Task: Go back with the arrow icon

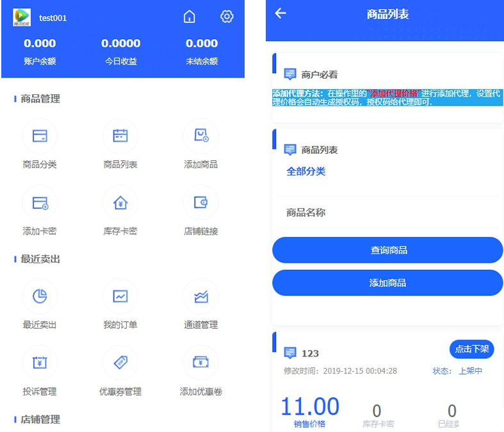Action: click(280, 13)
